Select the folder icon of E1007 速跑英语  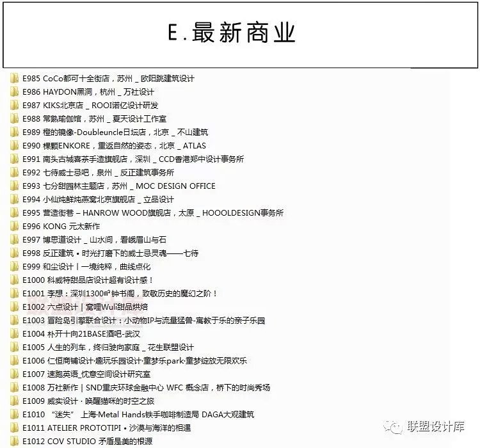[x=14, y=374]
